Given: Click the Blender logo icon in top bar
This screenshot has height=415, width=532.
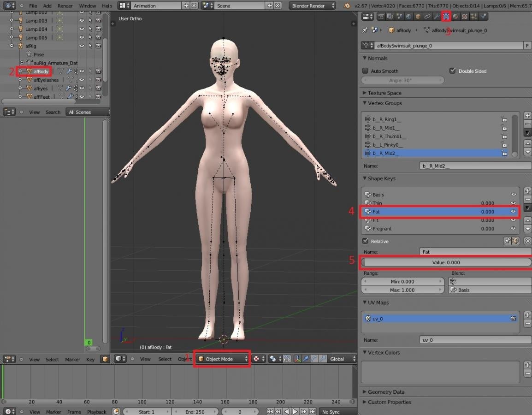Looking at the screenshot, I should (x=347, y=6).
